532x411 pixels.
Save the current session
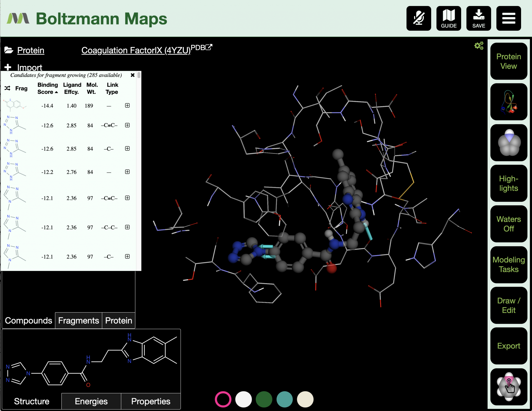(x=478, y=18)
